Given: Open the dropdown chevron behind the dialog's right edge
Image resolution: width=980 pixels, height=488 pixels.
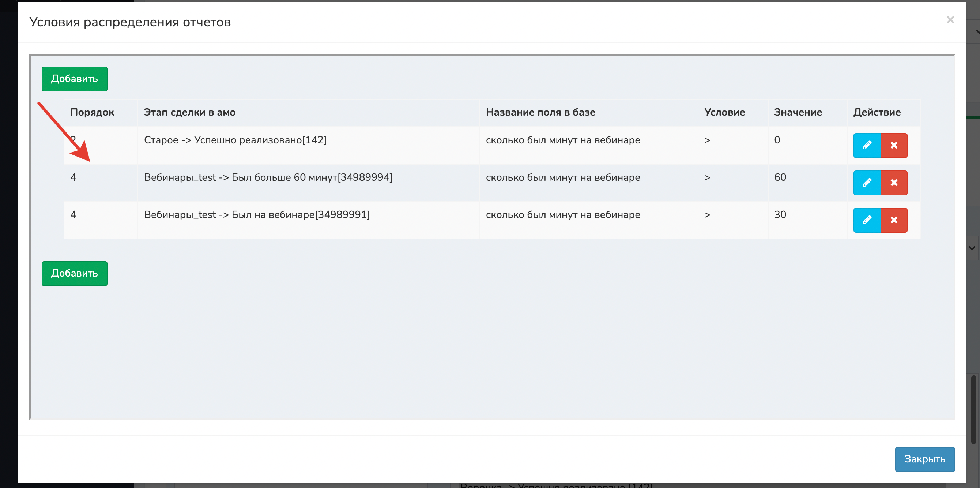Looking at the screenshot, I should point(972,248).
